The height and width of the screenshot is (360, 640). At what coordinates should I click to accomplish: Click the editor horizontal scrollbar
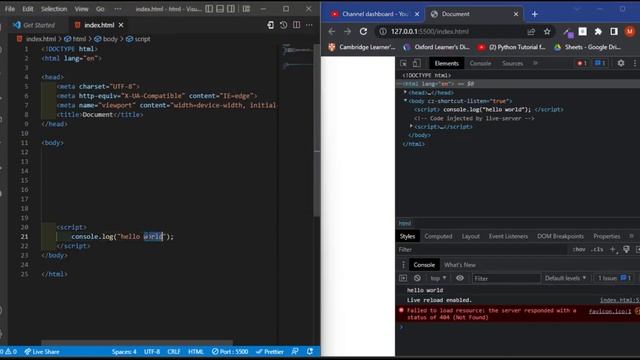pos(137,342)
